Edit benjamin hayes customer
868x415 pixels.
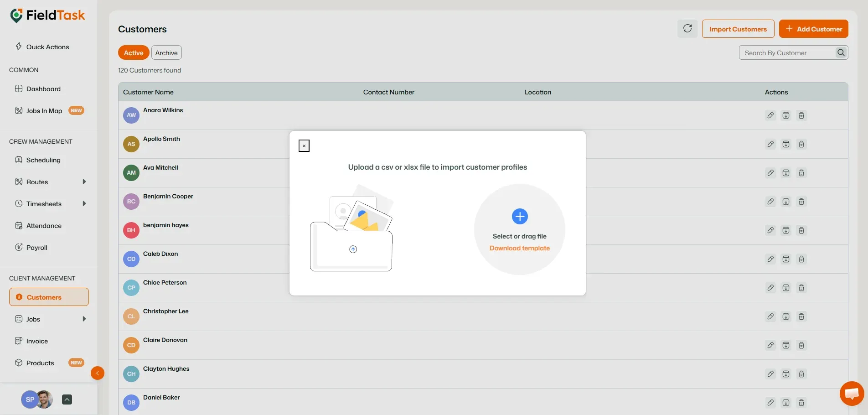point(770,230)
